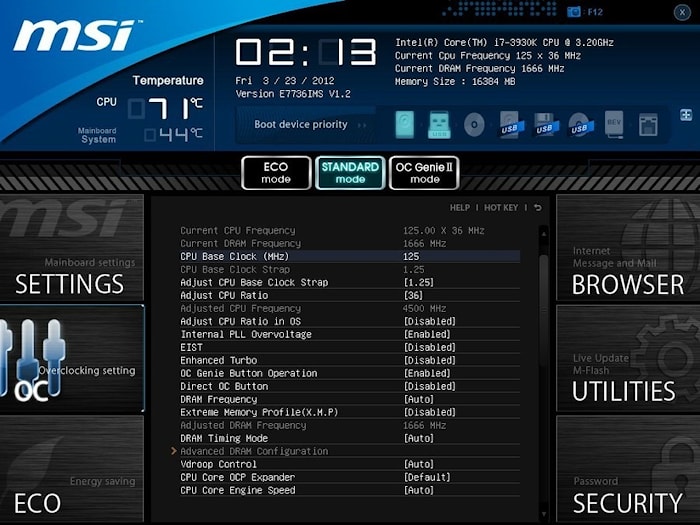The height and width of the screenshot is (525, 700).
Task: Open the OC overclocking sliders panel
Action: 72,359
